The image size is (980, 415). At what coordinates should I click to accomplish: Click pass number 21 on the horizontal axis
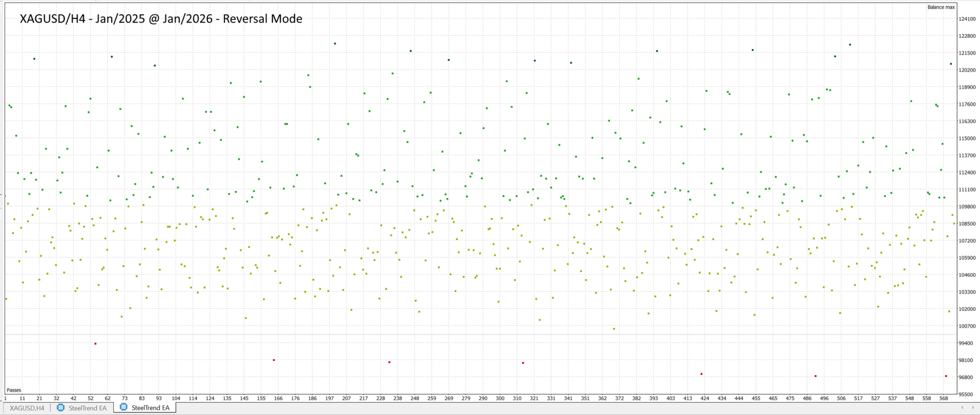[39, 398]
